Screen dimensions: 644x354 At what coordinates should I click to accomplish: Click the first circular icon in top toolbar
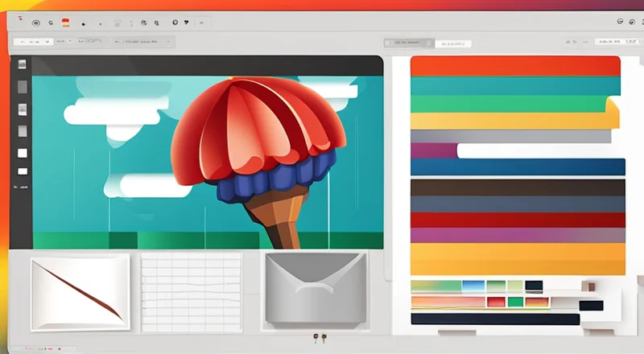pos(35,23)
